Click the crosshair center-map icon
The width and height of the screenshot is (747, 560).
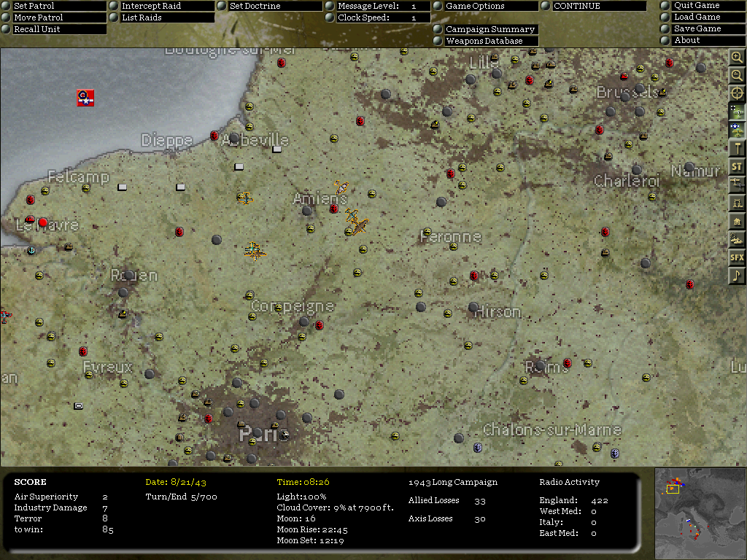point(737,93)
